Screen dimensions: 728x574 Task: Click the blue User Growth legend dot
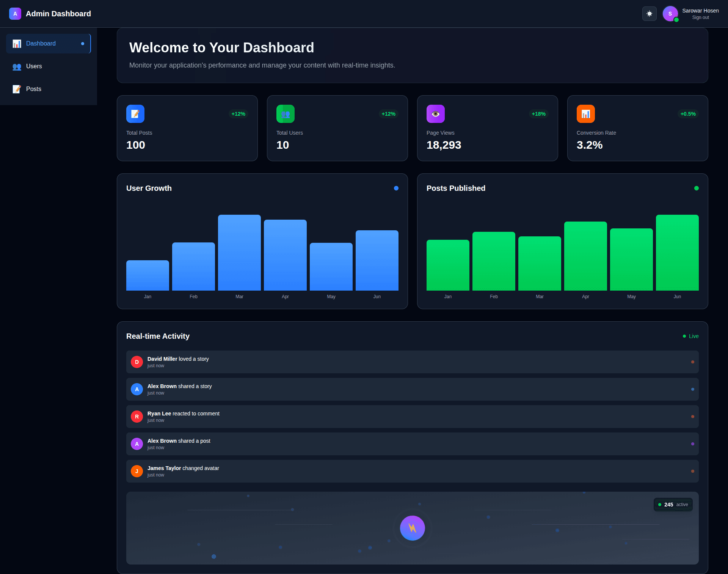(396, 188)
